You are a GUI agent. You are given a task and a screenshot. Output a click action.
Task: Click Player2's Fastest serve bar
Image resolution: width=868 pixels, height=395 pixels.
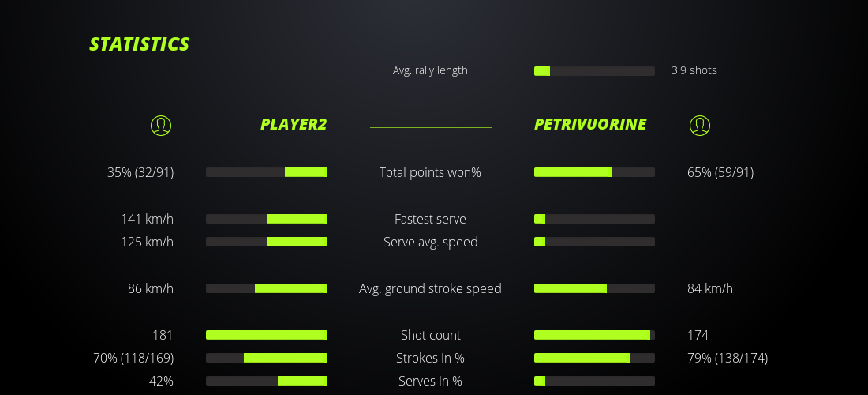tap(267, 219)
